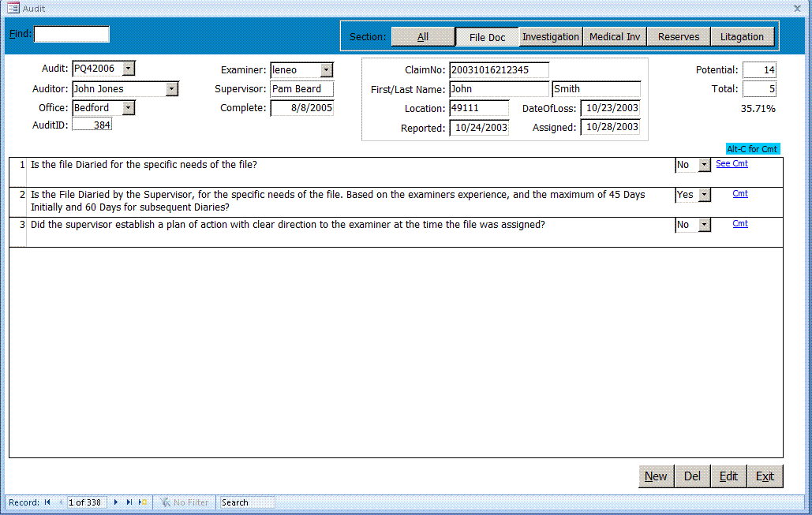Screen dimensions: 812x515
Task: Open the Office dropdown showing Bedford
Action: (x=129, y=108)
